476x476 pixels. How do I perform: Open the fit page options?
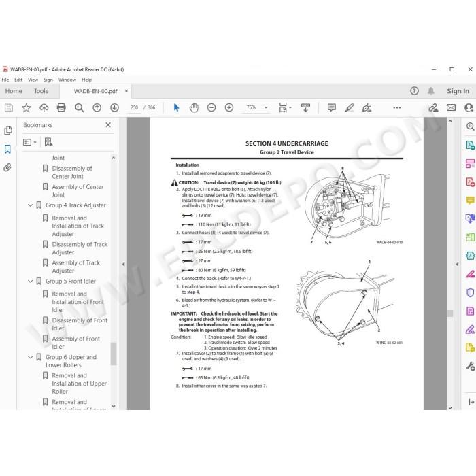(x=285, y=107)
